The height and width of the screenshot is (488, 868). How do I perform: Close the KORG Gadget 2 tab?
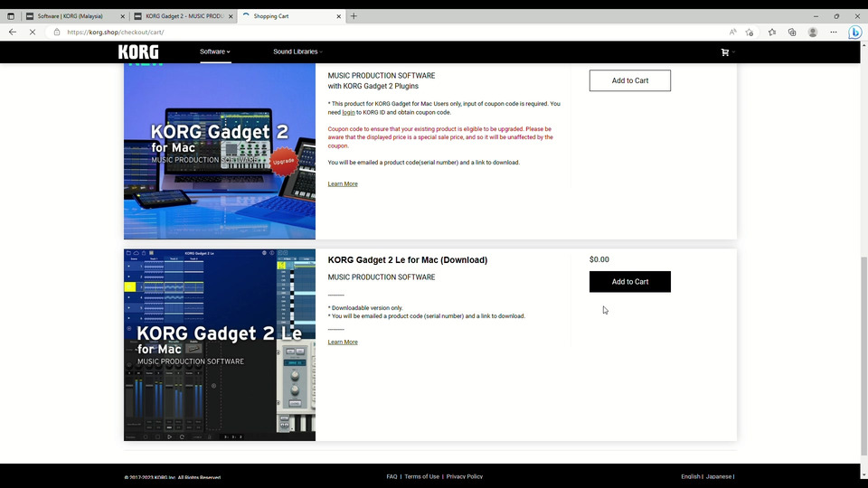231,16
